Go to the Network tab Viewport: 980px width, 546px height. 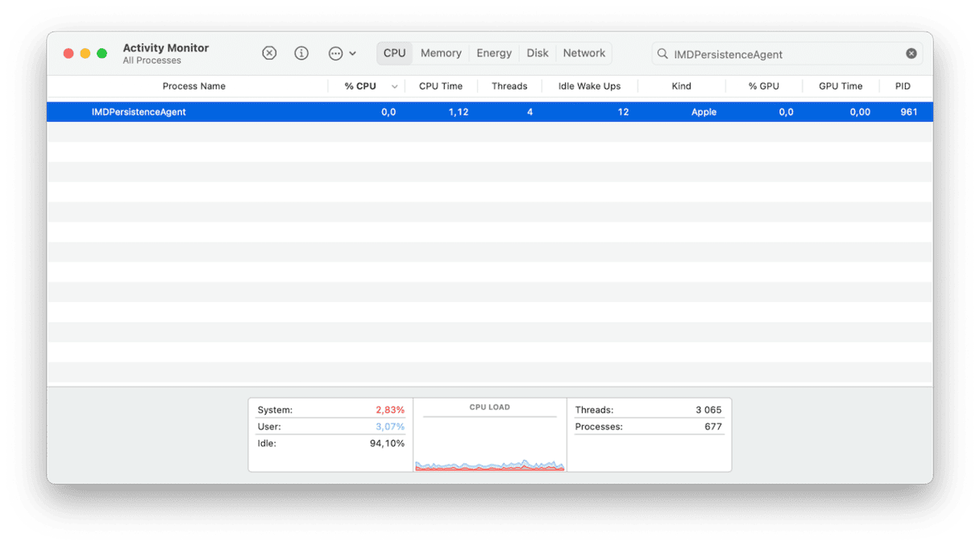[x=583, y=53]
